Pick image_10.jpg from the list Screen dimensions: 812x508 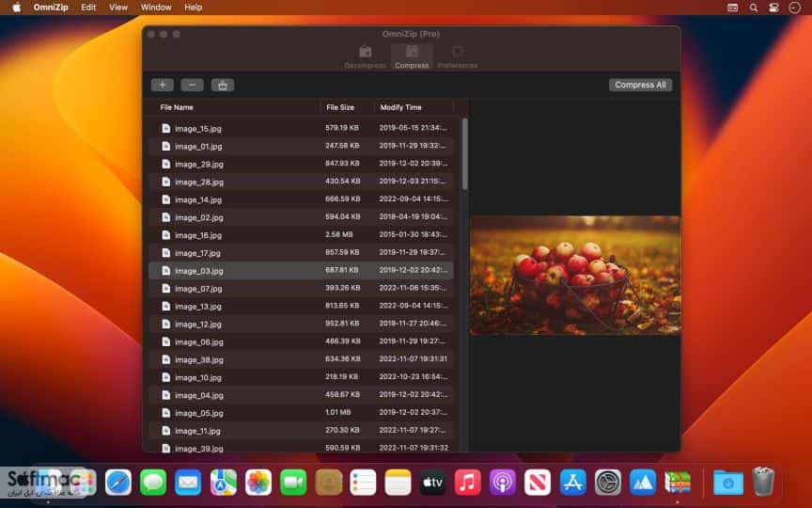301,377
